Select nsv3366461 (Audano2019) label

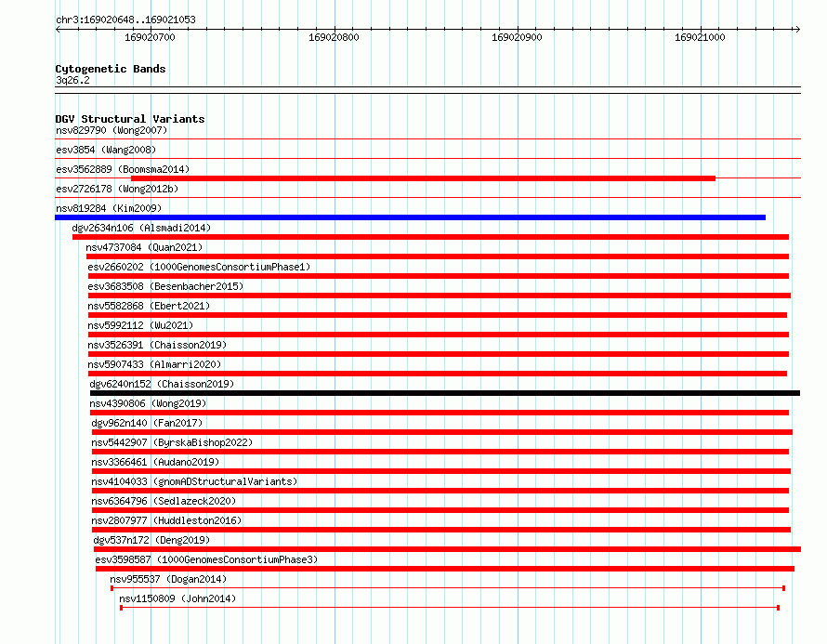click(x=155, y=462)
